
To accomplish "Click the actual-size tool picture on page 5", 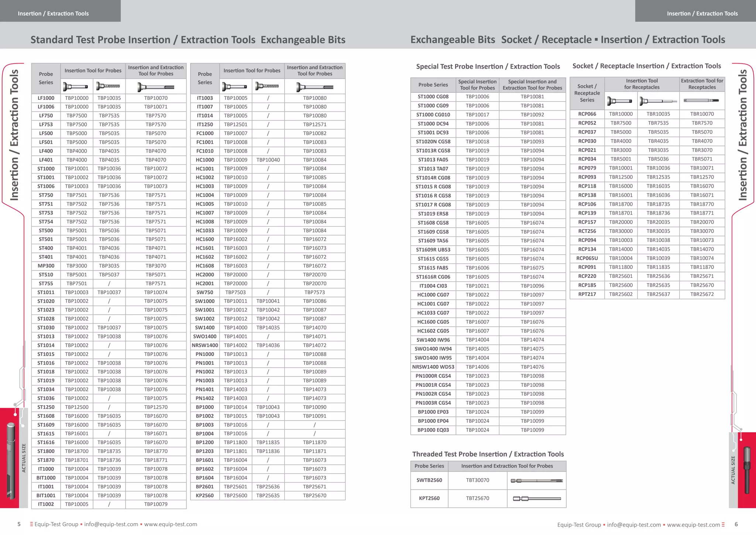I will [11, 461].
